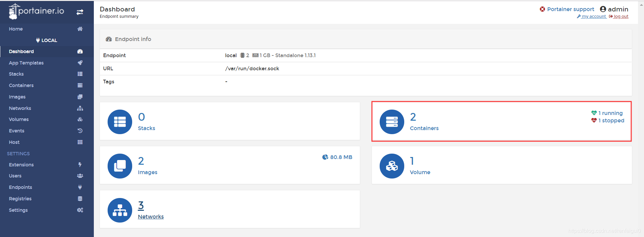Toggle the sidebar collapse arrows icon
The width and height of the screenshot is (644, 237).
(80, 12)
